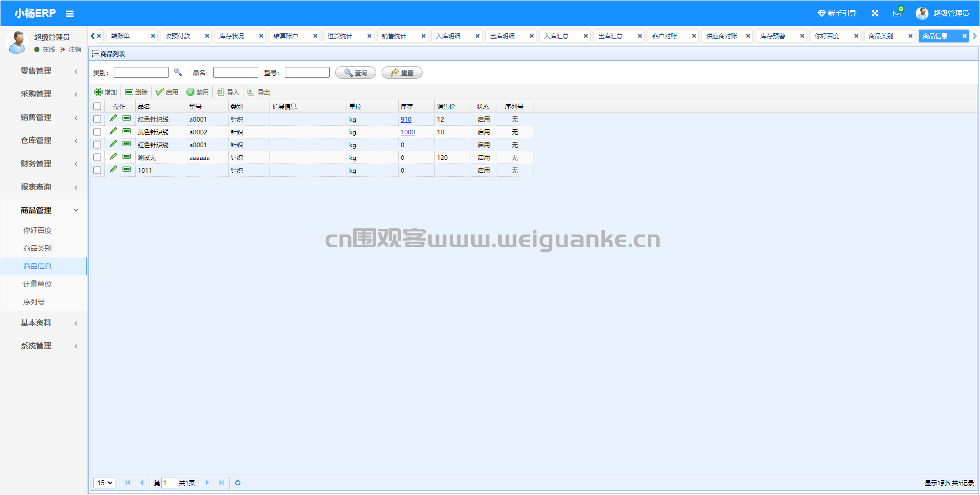Check the row for 测试无

tap(97, 157)
